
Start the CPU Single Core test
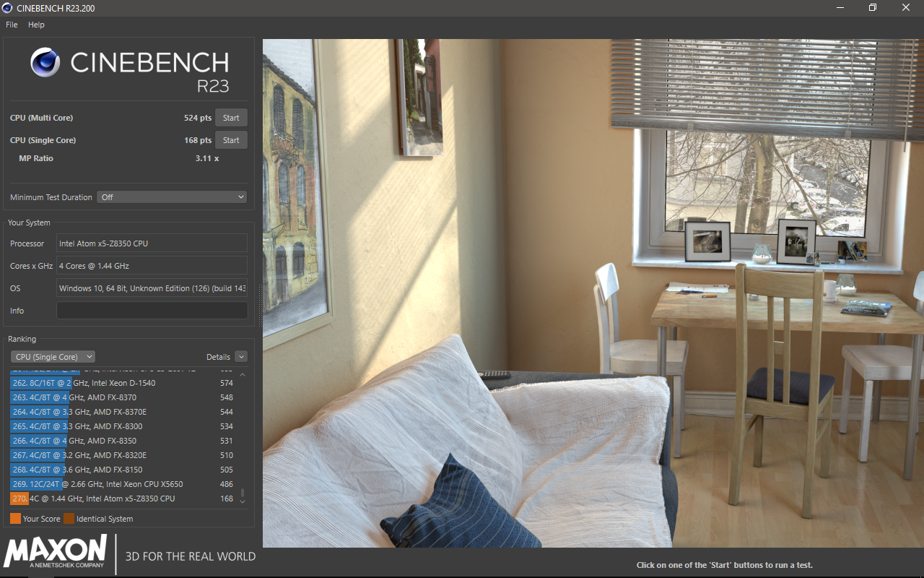point(231,140)
